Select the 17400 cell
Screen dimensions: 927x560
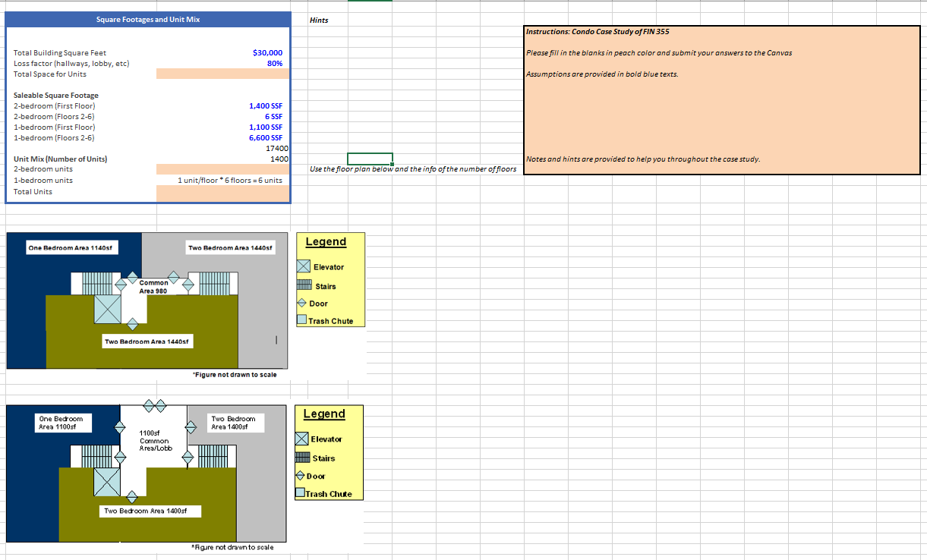222,148
